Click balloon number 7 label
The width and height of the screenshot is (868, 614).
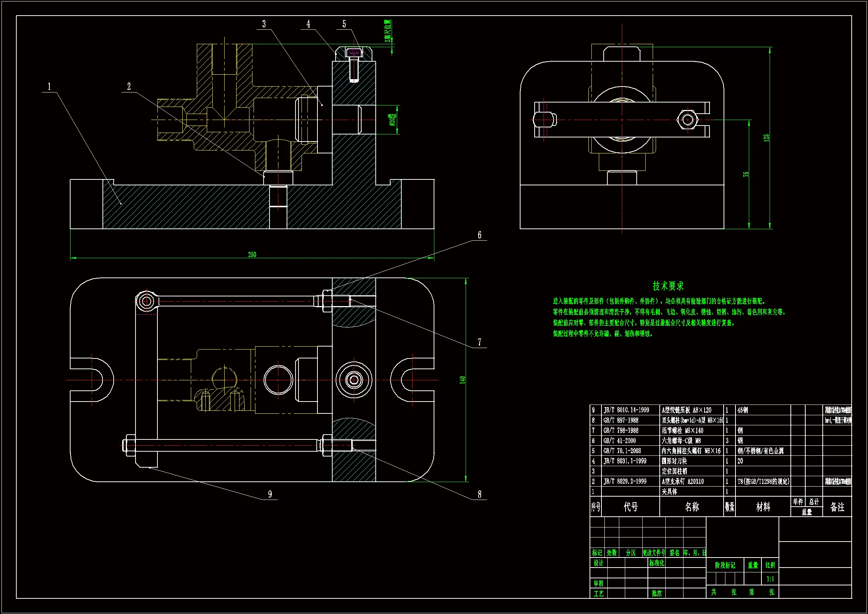480,342
